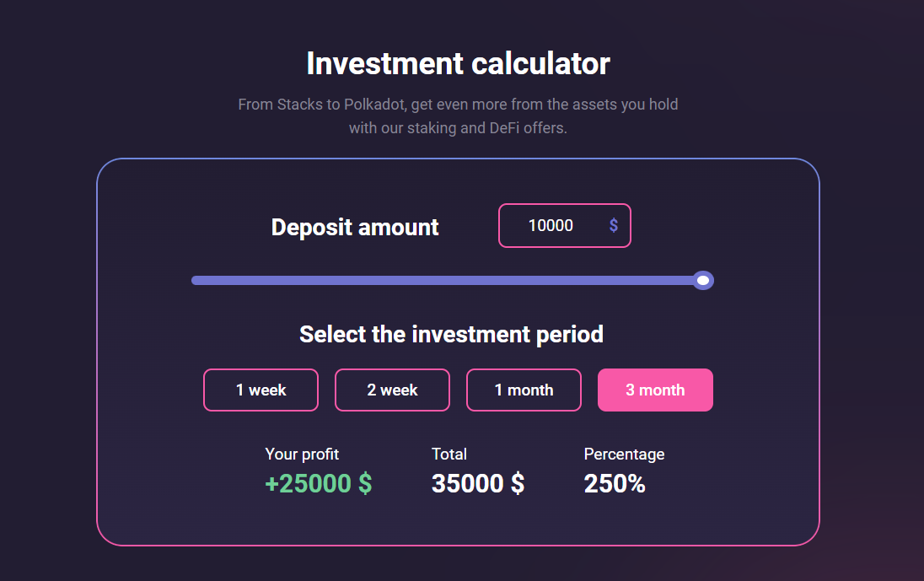
Task: Click the 10000 deposit amount input
Action: [x=551, y=226]
